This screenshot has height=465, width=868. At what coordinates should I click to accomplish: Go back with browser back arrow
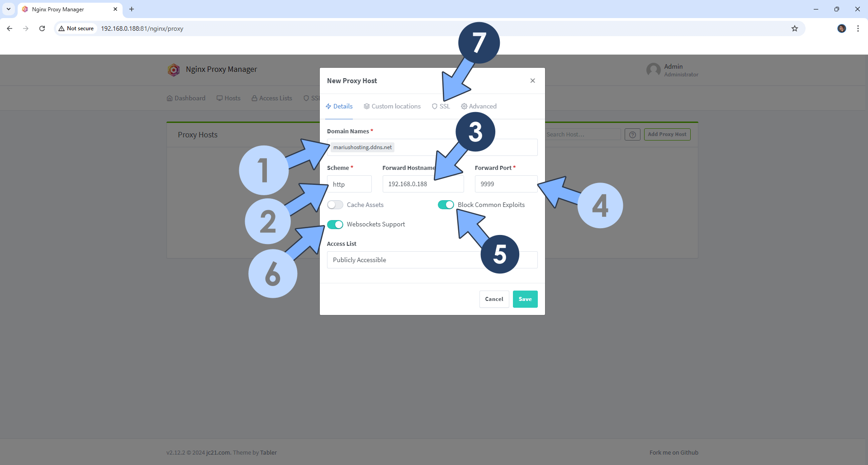tap(9, 28)
